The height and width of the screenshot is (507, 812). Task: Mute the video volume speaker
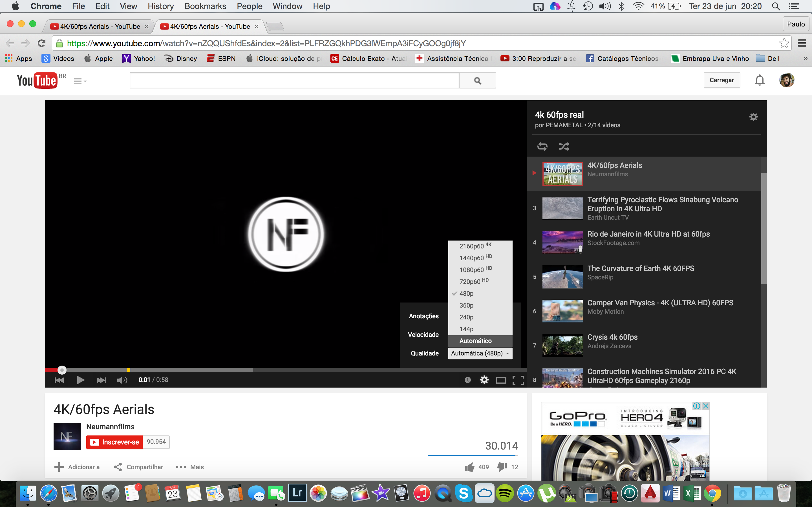pyautogui.click(x=122, y=380)
